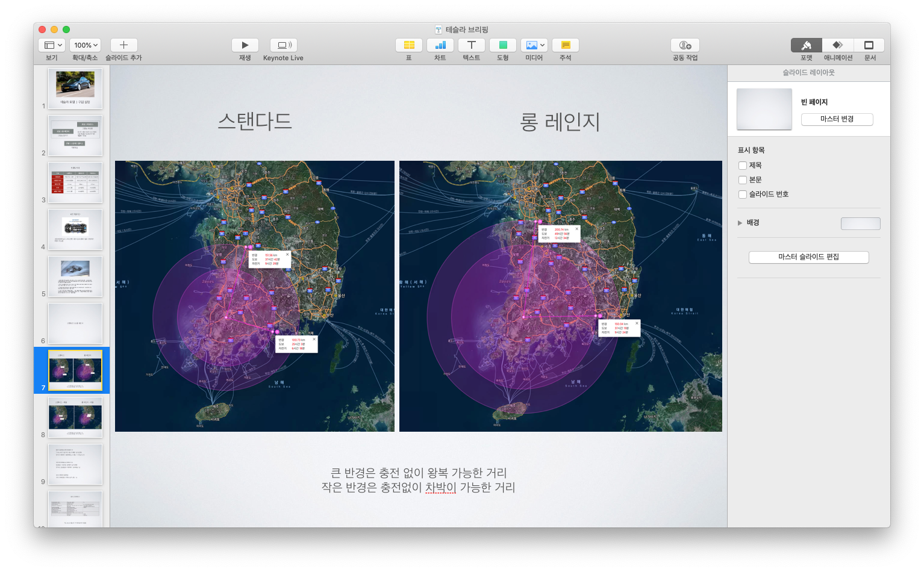The width and height of the screenshot is (924, 572).
Task: Click 마스터 슬라이드 편집 button
Action: click(809, 257)
